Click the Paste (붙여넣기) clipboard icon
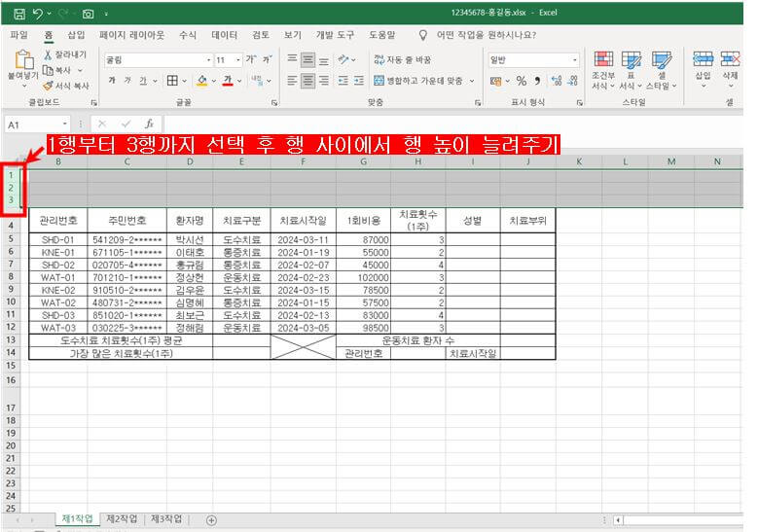The width and height of the screenshot is (758, 532). coord(23,60)
